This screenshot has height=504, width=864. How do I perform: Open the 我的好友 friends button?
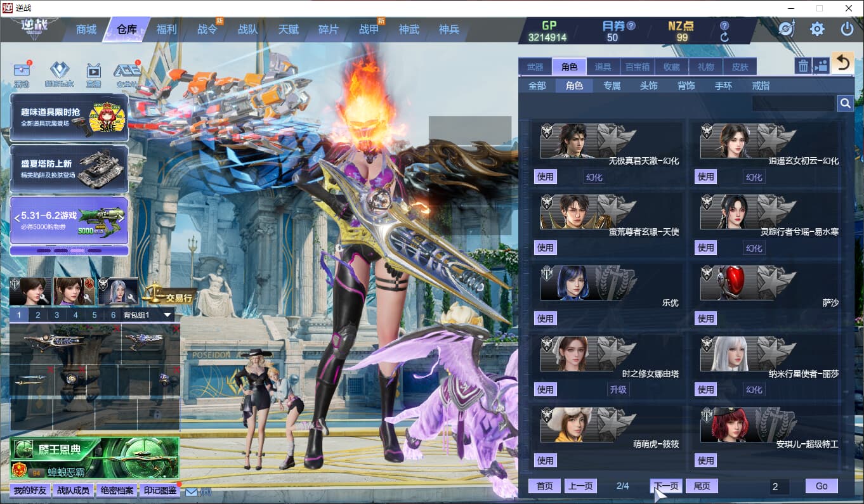[30, 490]
